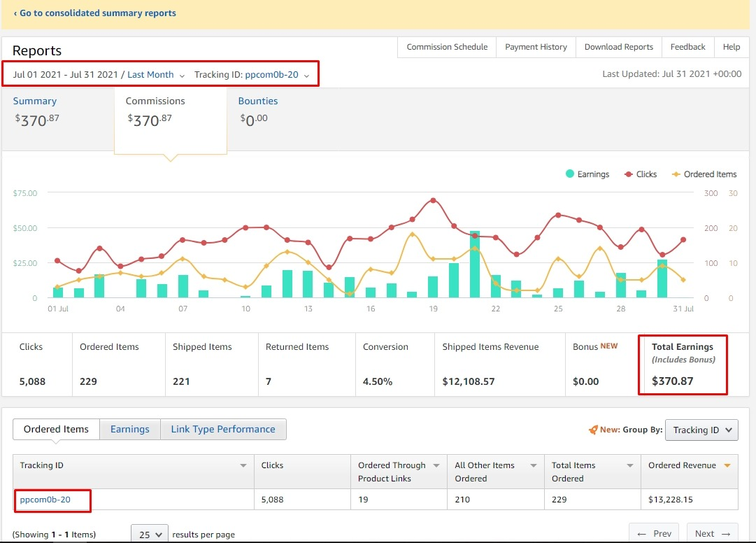
Task: Select the Commissions earnings panel
Action: [170, 120]
